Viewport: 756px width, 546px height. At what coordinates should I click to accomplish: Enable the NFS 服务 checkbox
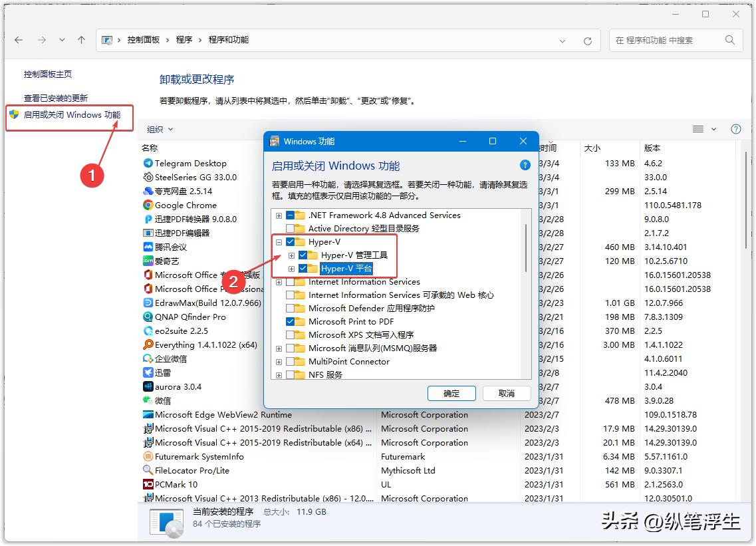[x=290, y=374]
